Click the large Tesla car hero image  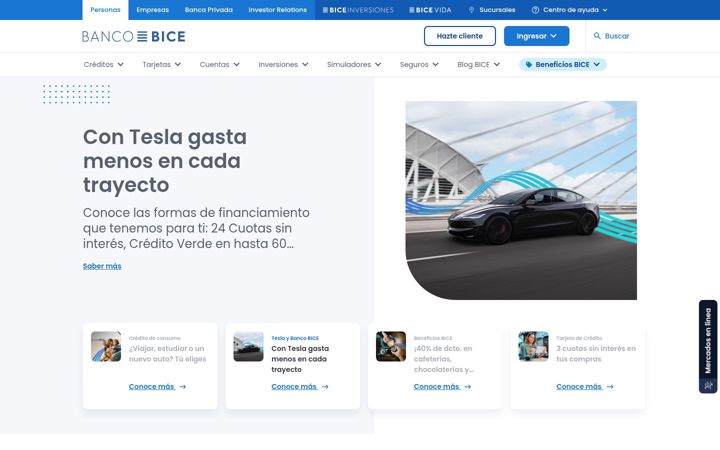pos(521,201)
